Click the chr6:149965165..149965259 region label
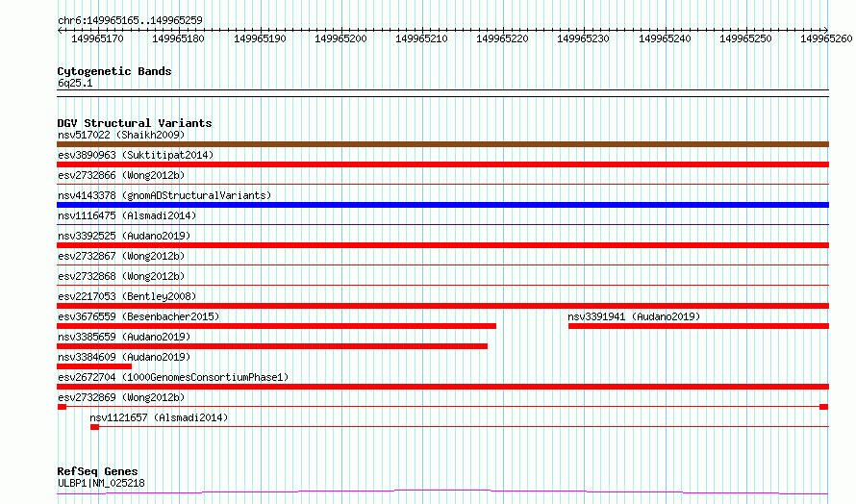The image size is (856, 504). coord(130,20)
